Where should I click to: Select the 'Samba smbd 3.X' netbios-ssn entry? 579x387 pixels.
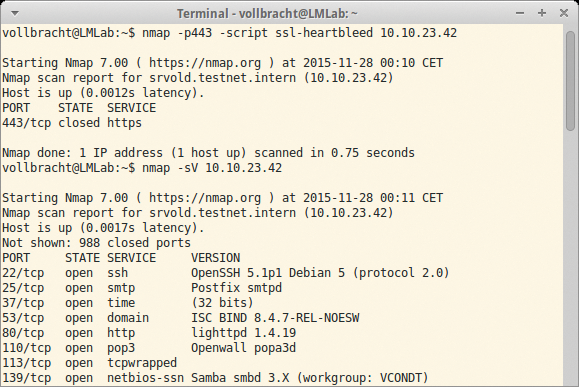pyautogui.click(x=240, y=378)
